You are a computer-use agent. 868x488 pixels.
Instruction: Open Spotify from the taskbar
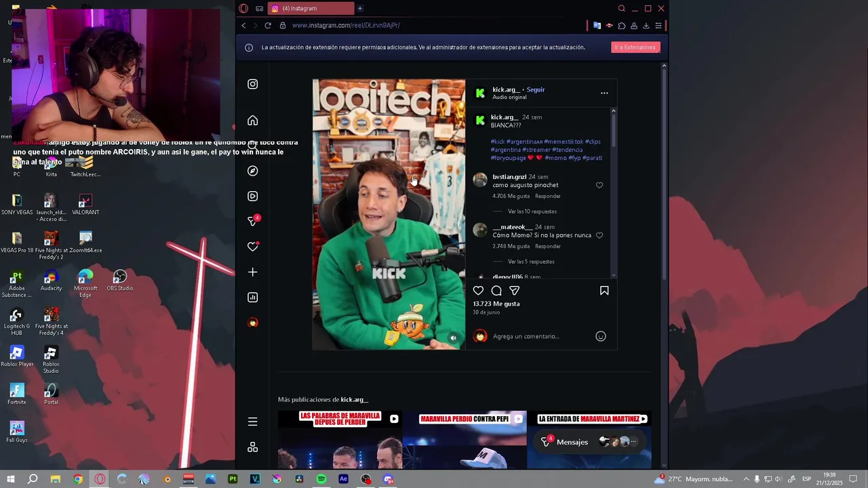tap(321, 479)
